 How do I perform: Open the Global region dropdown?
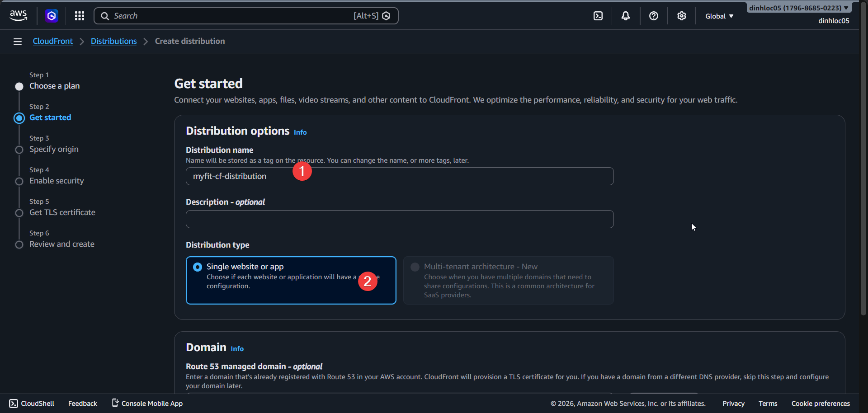coord(719,16)
